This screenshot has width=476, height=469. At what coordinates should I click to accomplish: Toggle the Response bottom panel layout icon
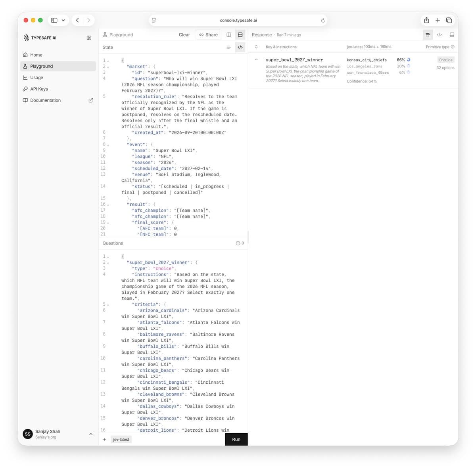pos(452,35)
